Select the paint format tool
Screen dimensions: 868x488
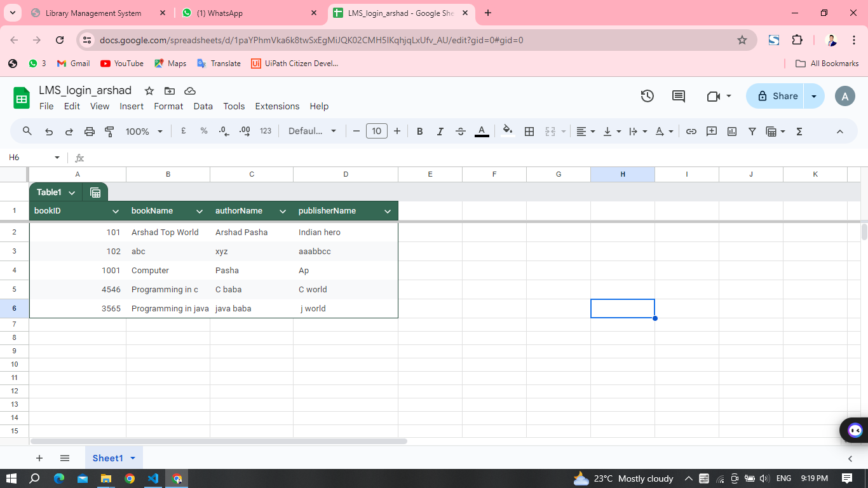(x=109, y=132)
